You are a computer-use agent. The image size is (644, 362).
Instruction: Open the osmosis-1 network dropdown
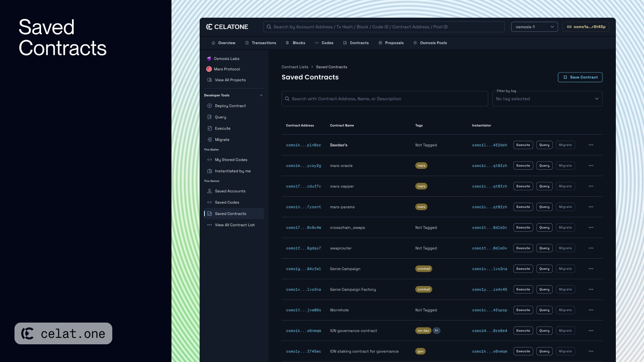click(x=535, y=27)
